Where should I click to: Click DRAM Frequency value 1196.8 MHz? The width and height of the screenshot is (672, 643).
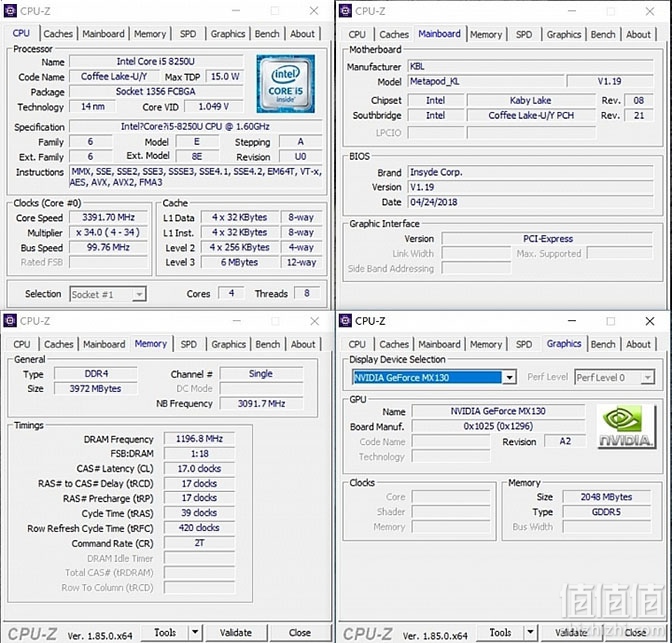(199, 439)
